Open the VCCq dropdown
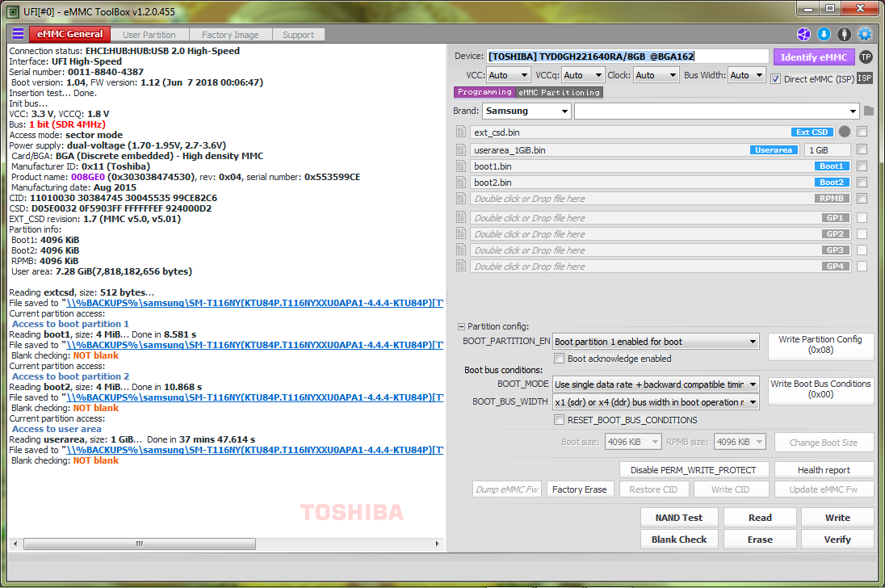 583,75
